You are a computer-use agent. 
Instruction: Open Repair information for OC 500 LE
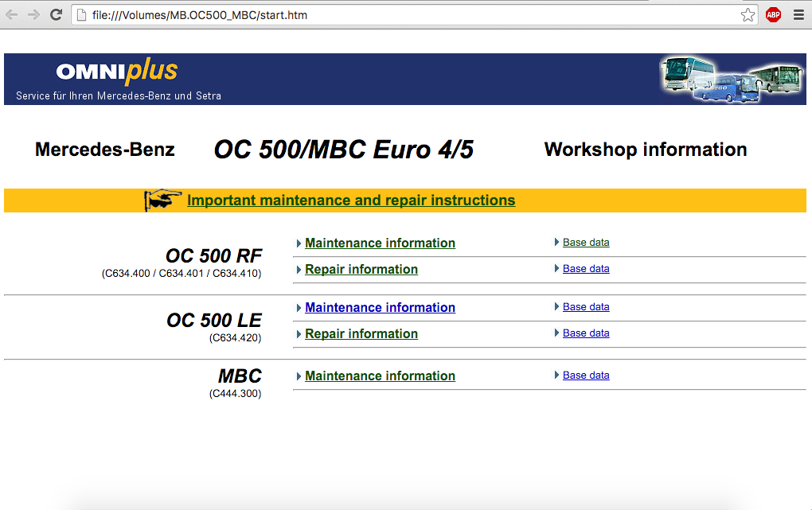pos(361,333)
